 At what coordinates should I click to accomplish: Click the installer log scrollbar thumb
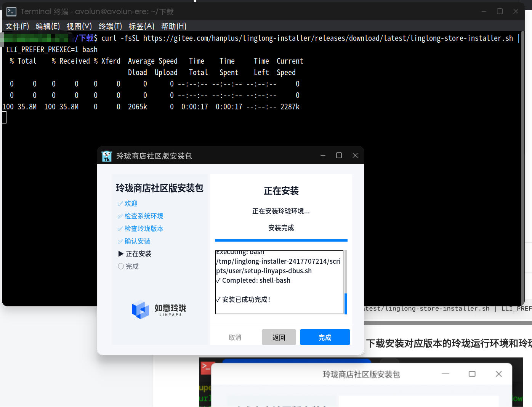[x=346, y=304]
